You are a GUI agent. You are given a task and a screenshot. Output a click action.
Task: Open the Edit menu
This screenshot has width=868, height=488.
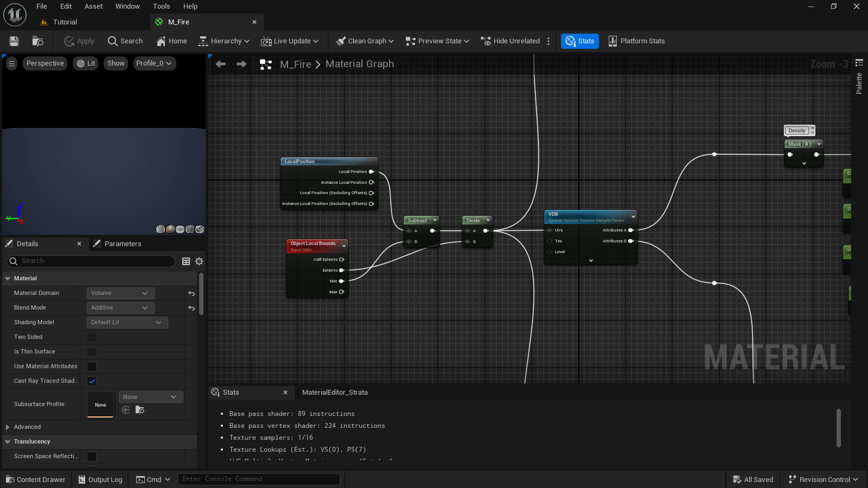(x=66, y=7)
